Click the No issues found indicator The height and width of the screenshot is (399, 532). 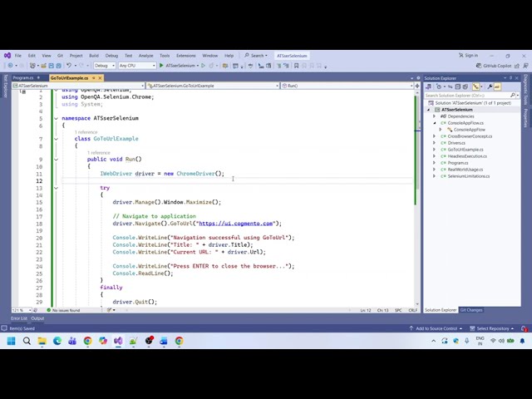tap(63, 310)
